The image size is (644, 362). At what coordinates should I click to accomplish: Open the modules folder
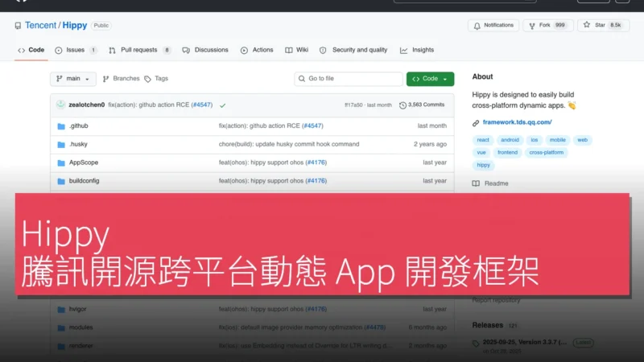coord(81,327)
